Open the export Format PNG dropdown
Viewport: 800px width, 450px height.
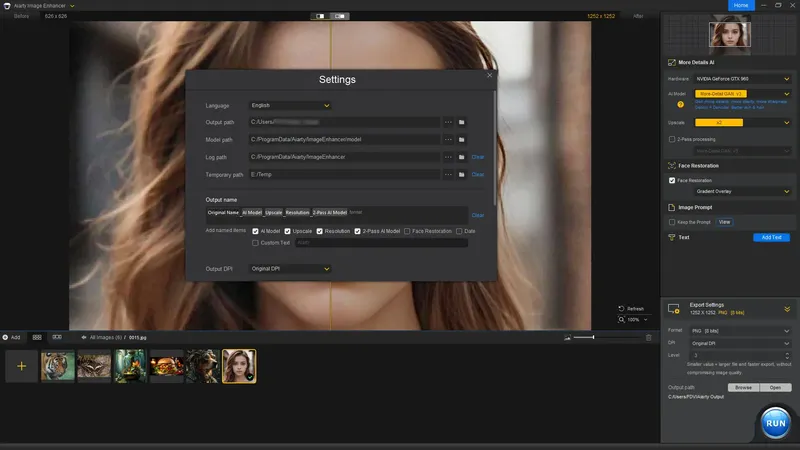click(740, 331)
